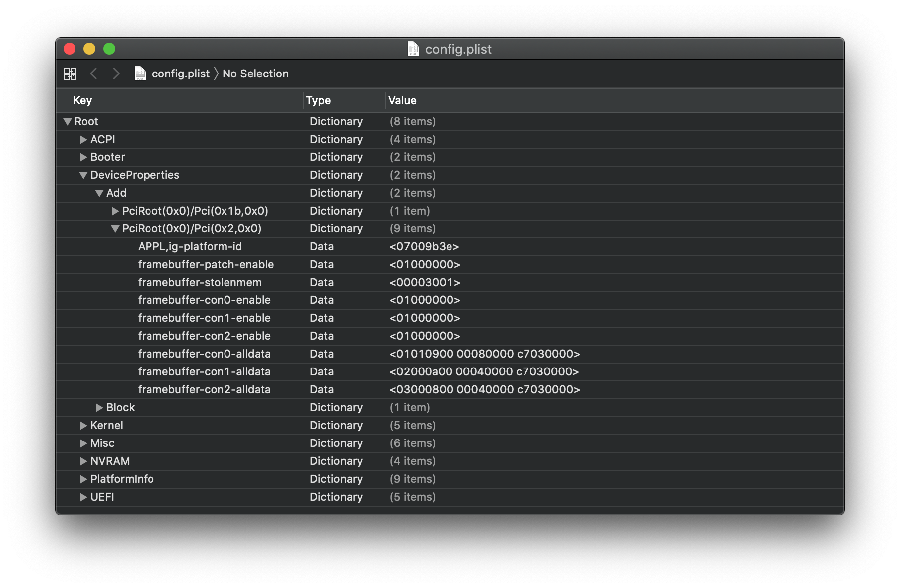Collapse the Root dictionary triangle
Screen dimensions: 900x588
(x=68, y=122)
